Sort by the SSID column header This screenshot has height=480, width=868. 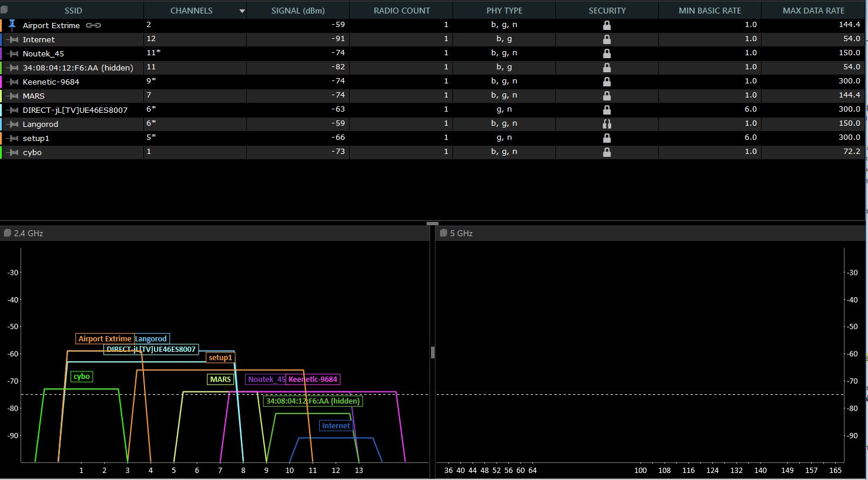tap(73, 11)
